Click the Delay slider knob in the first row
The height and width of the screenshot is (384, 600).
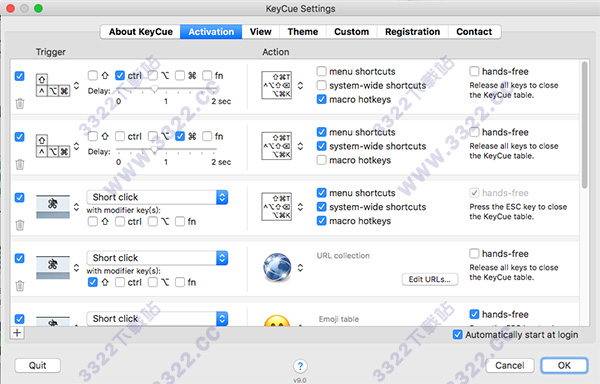(154, 89)
